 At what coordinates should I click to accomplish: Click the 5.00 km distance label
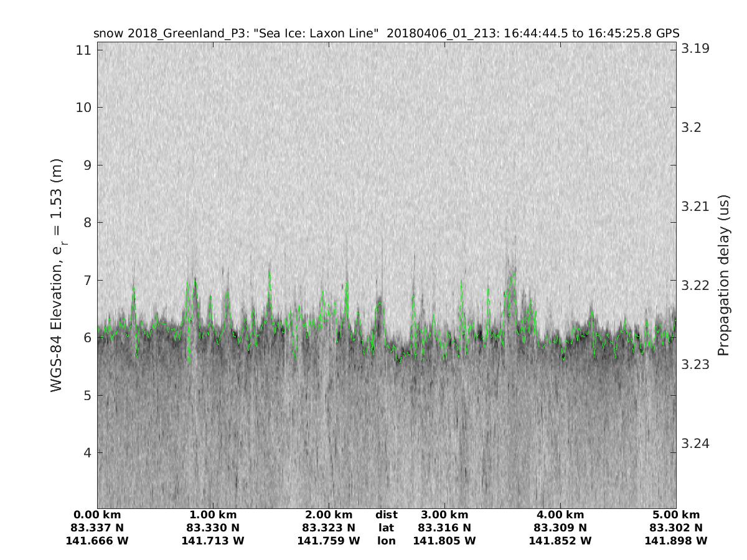(x=676, y=515)
